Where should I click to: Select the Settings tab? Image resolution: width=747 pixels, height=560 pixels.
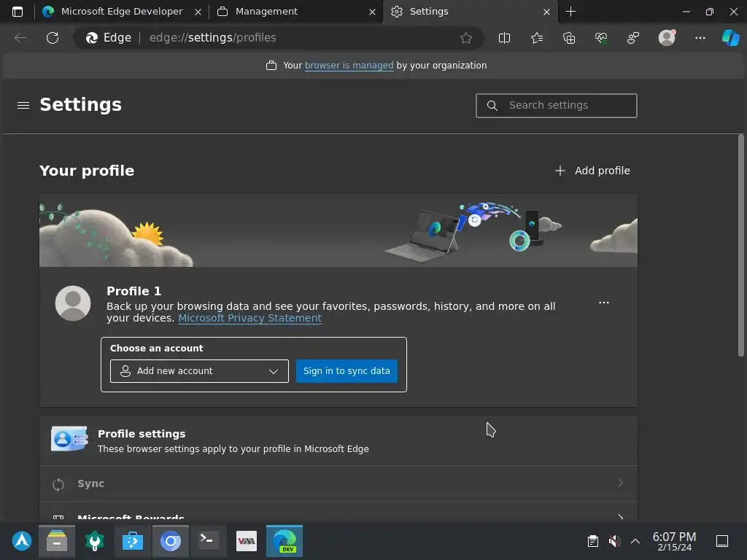(469, 12)
